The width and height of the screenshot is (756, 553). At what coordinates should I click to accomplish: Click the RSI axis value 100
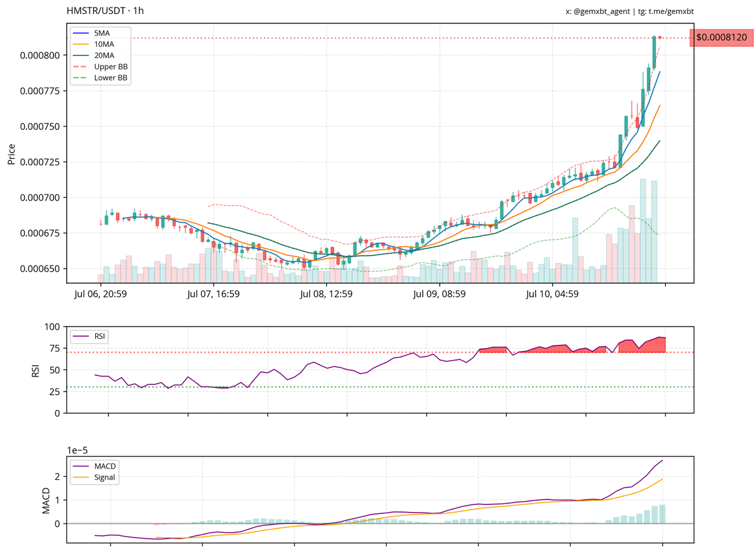(x=52, y=327)
